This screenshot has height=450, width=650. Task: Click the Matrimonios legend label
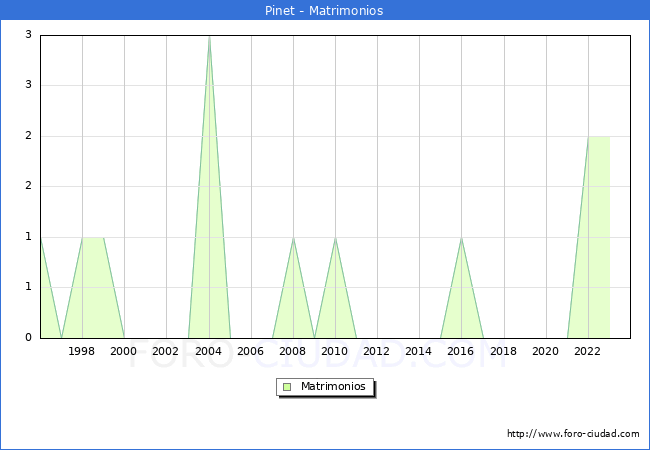click(x=333, y=386)
